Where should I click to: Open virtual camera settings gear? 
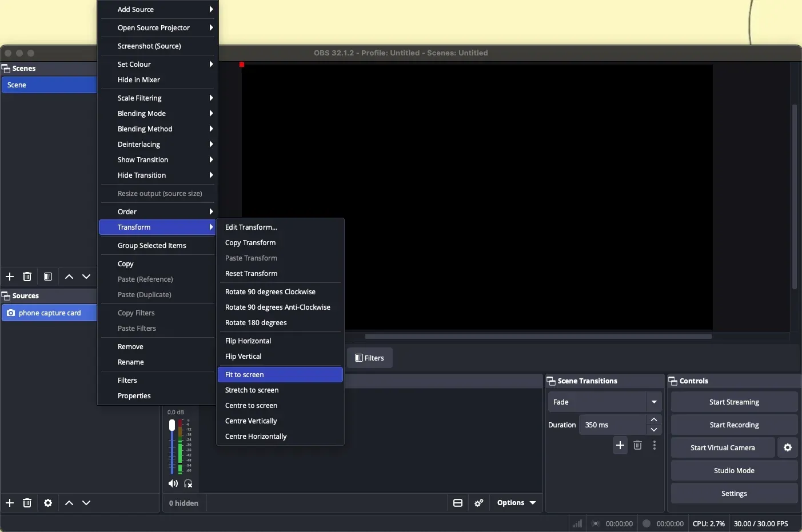pyautogui.click(x=788, y=448)
